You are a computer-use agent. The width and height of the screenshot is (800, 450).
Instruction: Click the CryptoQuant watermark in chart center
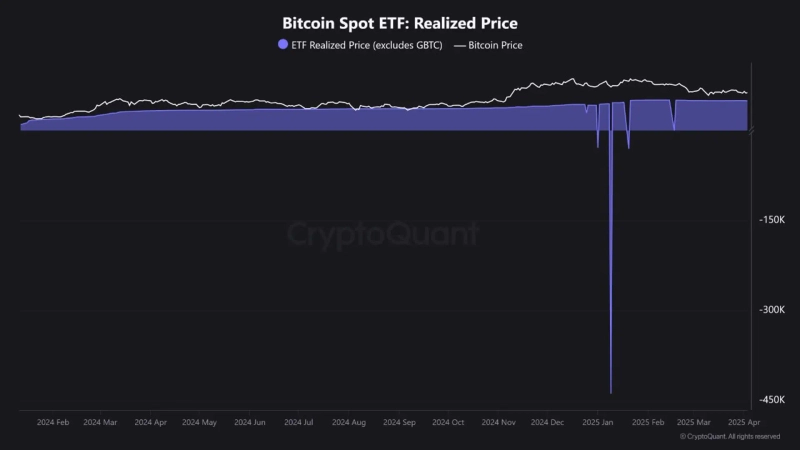(x=383, y=234)
